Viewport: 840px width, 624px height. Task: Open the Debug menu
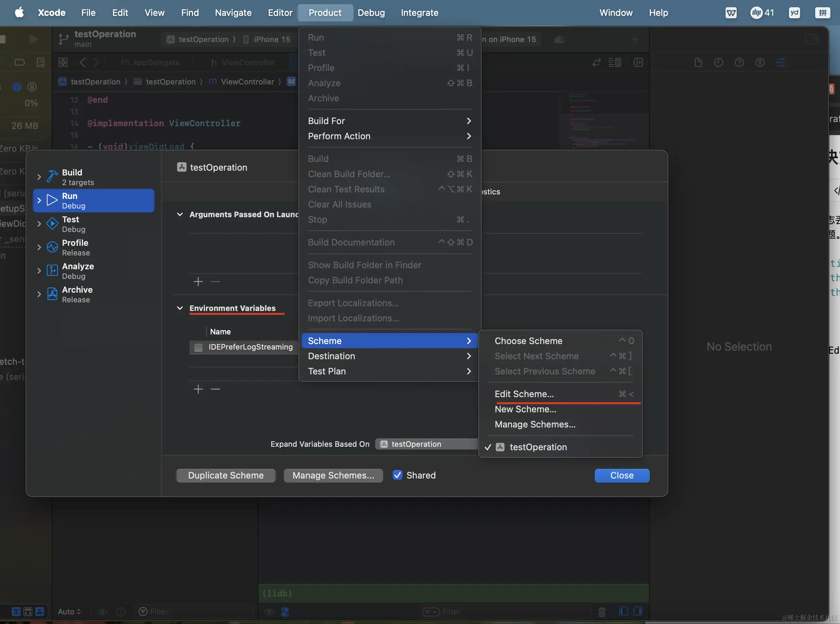371,13
